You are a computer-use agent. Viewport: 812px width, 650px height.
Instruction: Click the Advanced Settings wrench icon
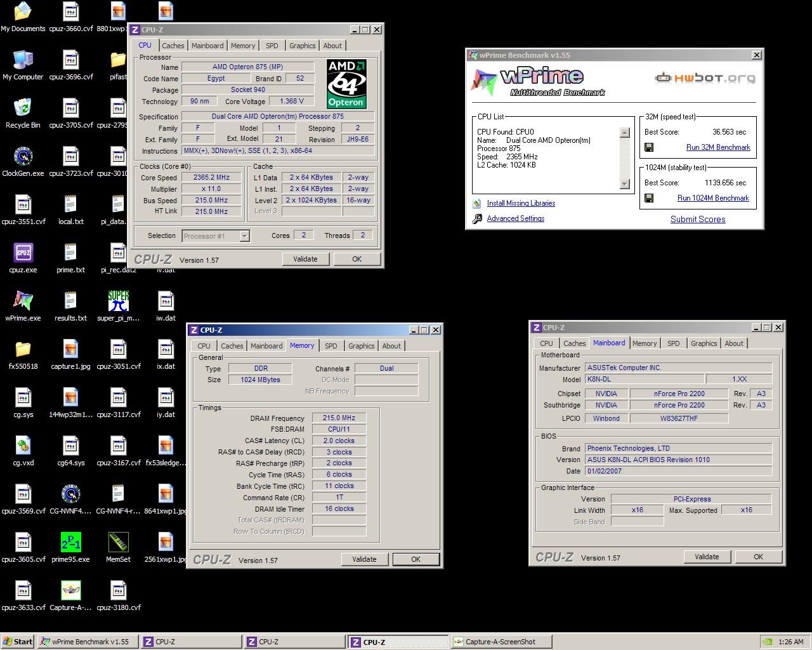pos(477,218)
